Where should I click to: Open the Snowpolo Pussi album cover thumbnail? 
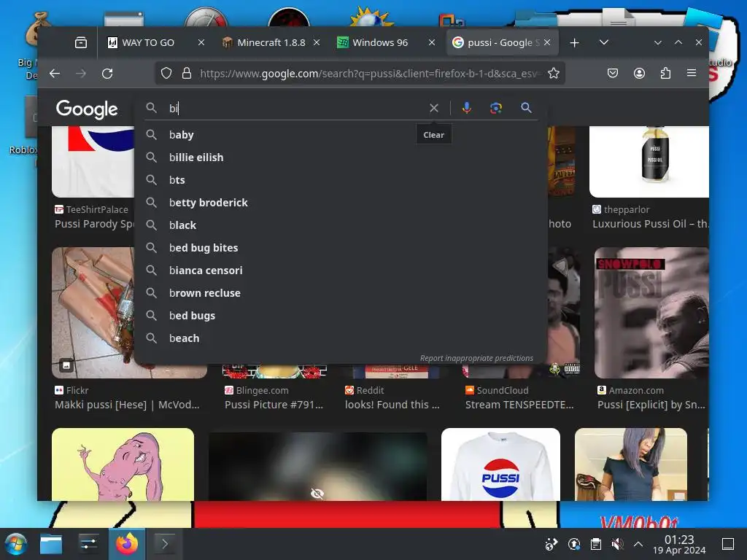point(651,313)
